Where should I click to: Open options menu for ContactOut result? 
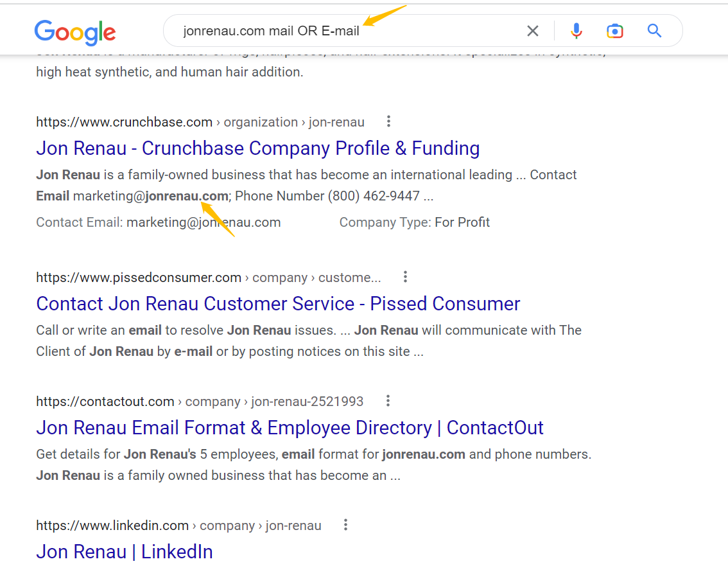coord(388,401)
